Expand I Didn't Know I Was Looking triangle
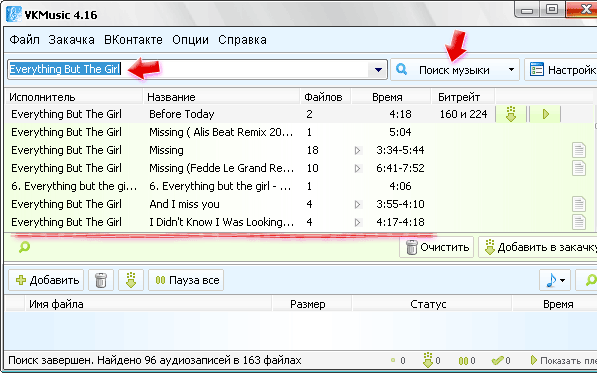 357,222
